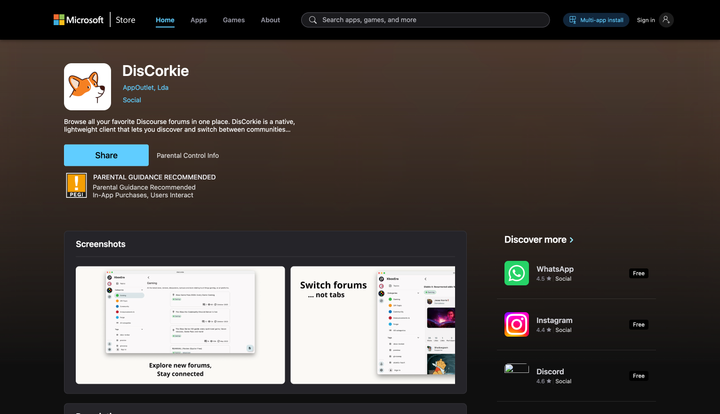The image size is (720, 414).
Task: Click the Sign in link
Action: tap(646, 20)
